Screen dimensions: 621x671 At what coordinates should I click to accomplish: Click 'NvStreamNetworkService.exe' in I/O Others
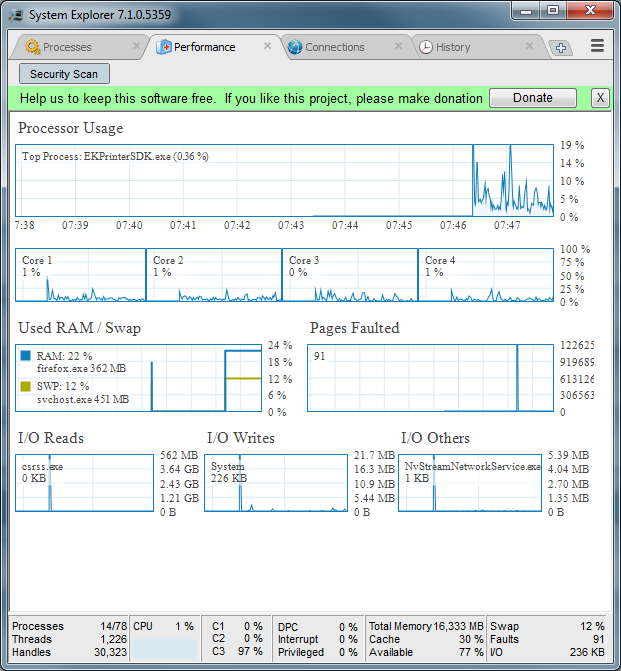472,466
